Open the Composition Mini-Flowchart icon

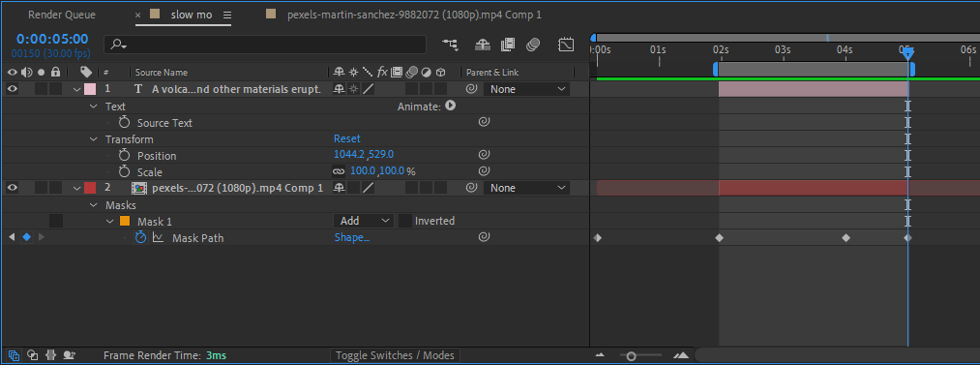(x=450, y=45)
